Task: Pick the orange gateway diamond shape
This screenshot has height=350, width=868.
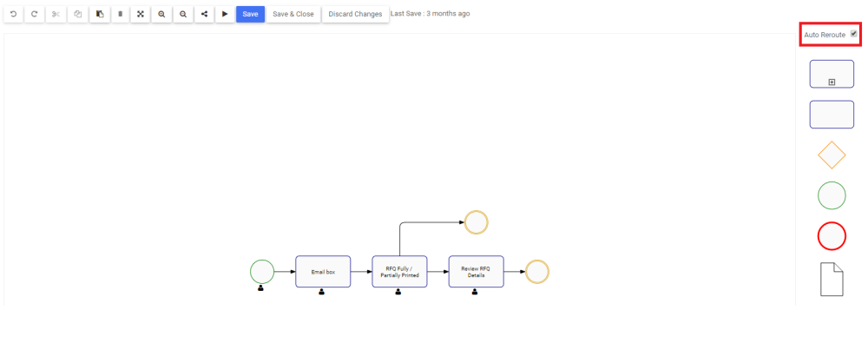Action: pyautogui.click(x=832, y=155)
